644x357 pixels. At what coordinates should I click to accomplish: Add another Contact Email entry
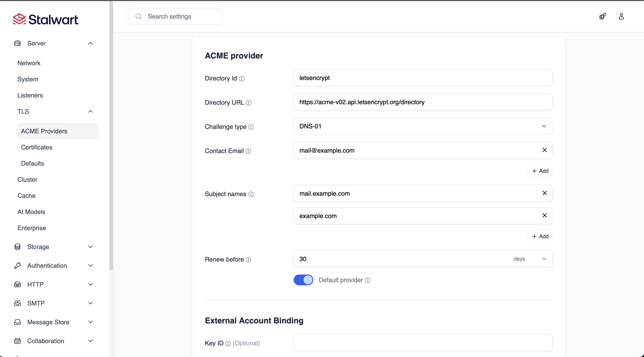point(540,171)
